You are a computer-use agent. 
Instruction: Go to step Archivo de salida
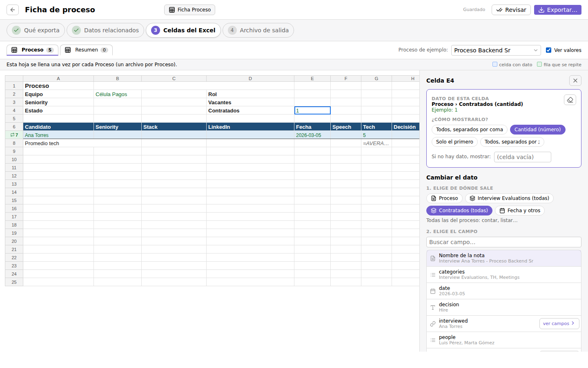click(x=258, y=30)
